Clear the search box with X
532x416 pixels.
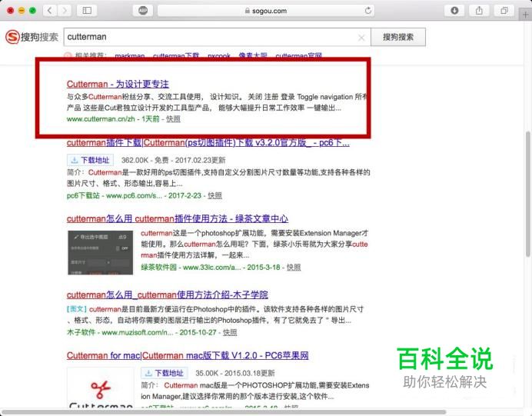361,38
